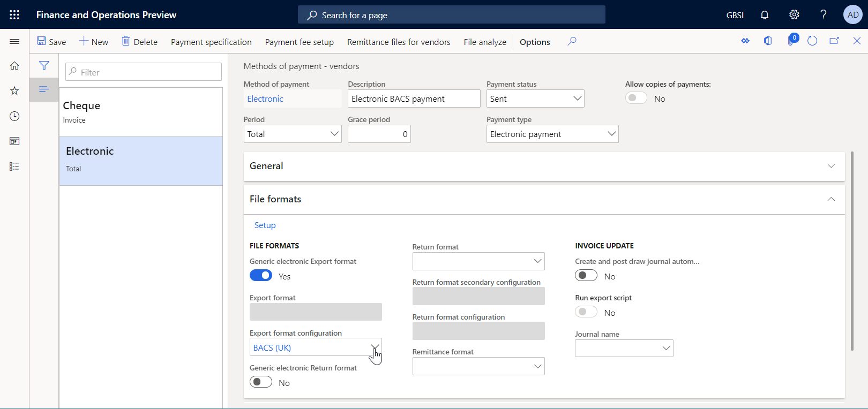Toggle the list view pane icon

[x=44, y=89]
